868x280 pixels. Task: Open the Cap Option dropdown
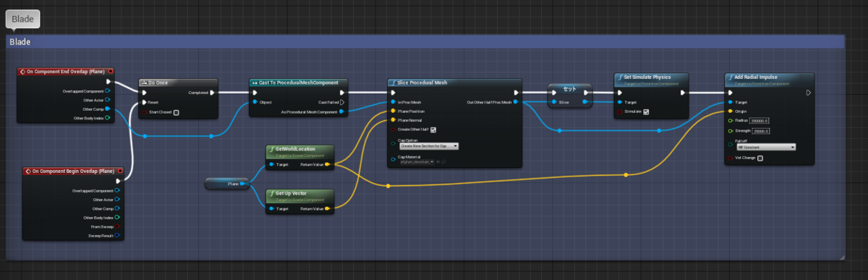(430, 145)
